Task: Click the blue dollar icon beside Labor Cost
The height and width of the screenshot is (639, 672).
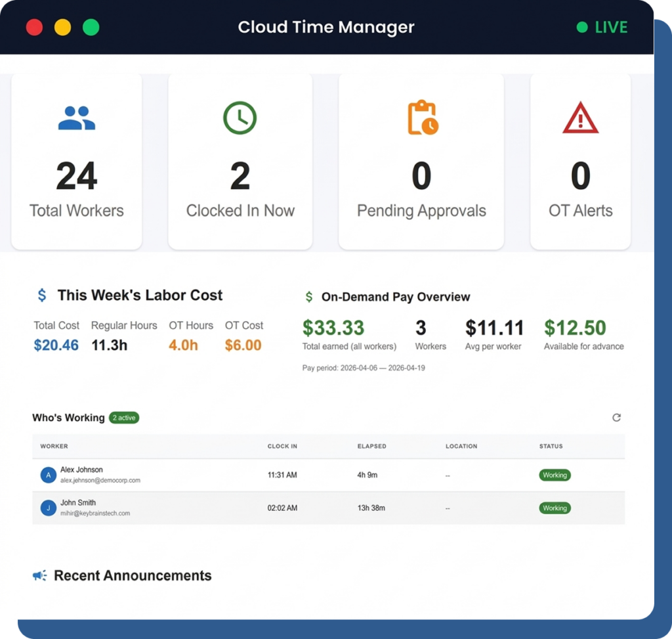Action: tap(42, 296)
